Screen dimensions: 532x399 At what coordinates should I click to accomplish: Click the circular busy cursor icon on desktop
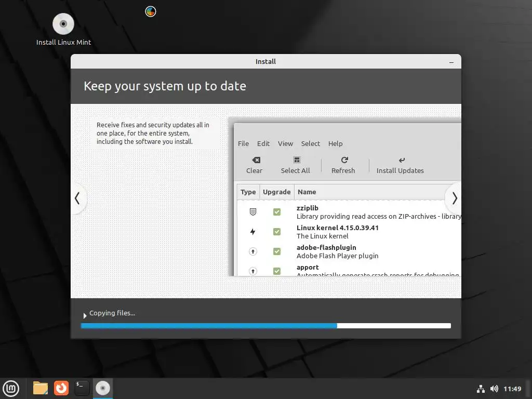coord(151,11)
